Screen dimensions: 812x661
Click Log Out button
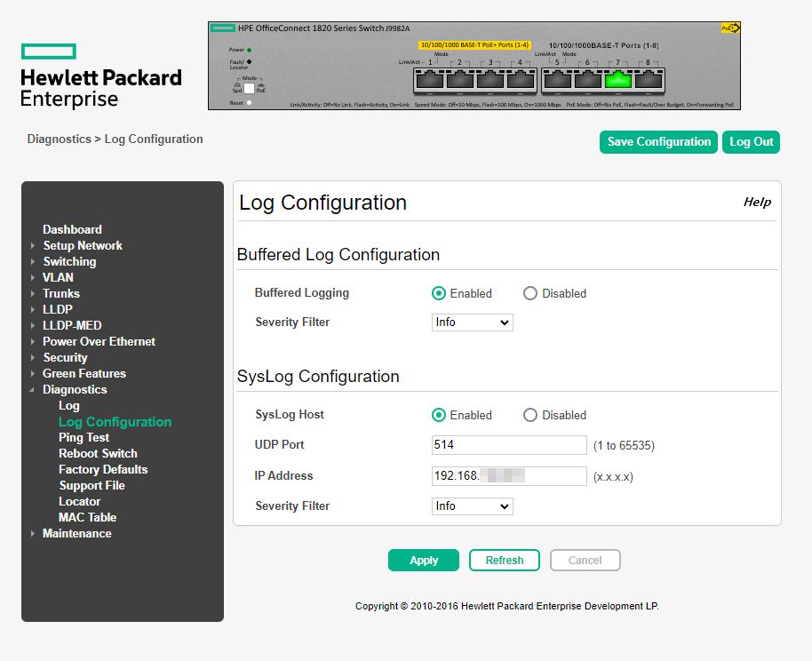[x=751, y=142]
